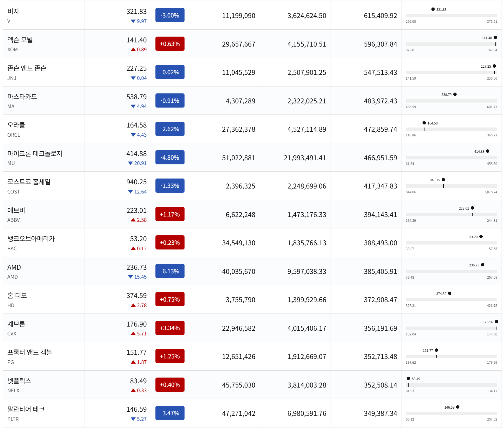The width and height of the screenshot is (504, 428).
Task: Select the 프록터 앤드 갬블 stock name
Action: [x=30, y=352]
